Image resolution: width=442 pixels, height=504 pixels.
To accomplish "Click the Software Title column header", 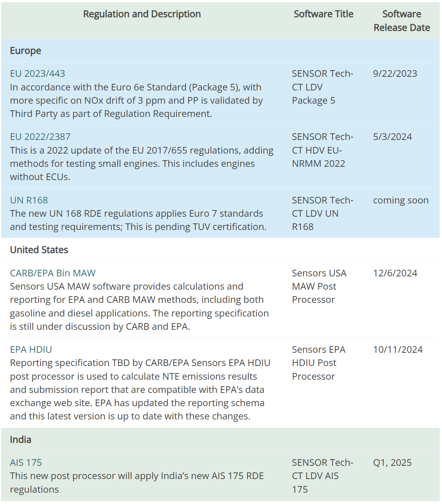I will click(x=323, y=14).
